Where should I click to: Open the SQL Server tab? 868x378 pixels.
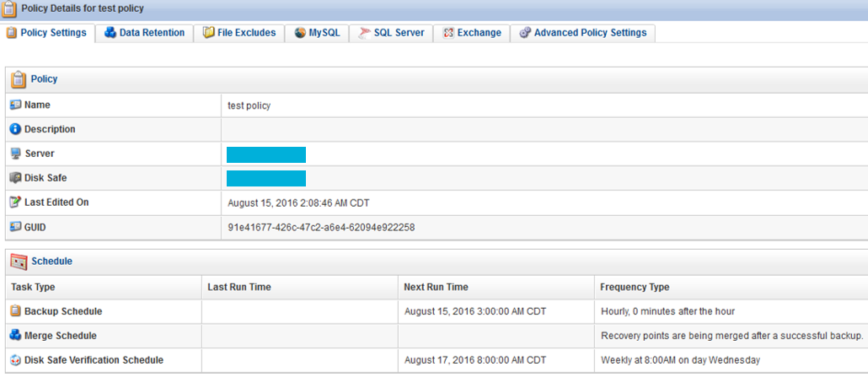[x=391, y=33]
